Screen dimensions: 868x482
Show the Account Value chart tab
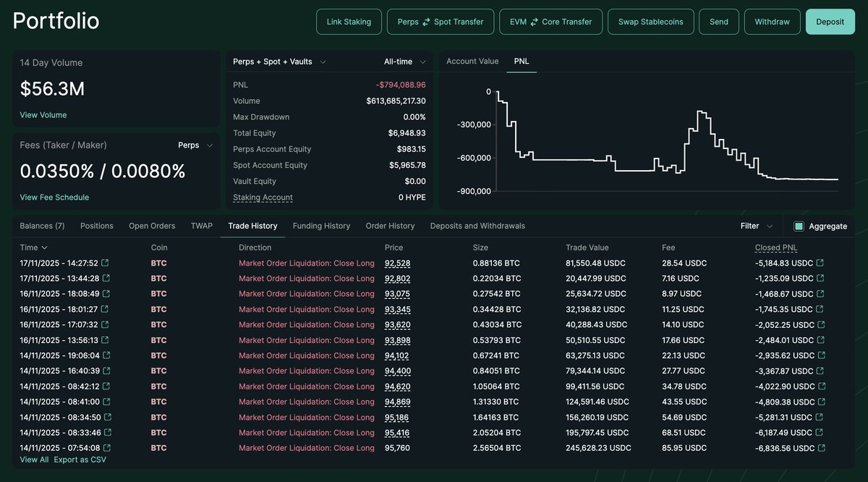click(x=472, y=62)
